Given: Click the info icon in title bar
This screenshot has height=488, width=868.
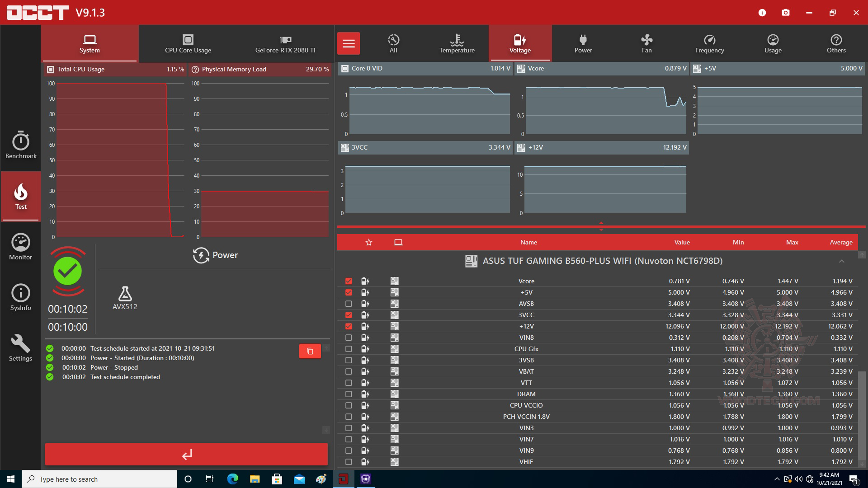Looking at the screenshot, I should [x=762, y=13].
